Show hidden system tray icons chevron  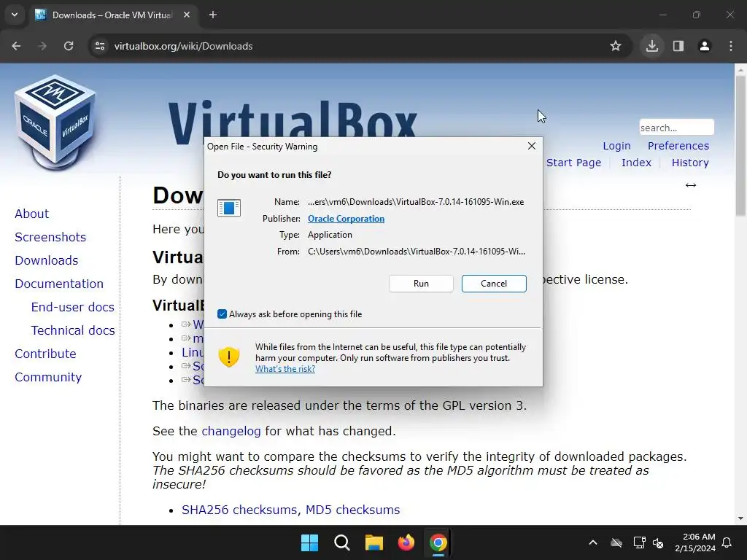(593, 542)
